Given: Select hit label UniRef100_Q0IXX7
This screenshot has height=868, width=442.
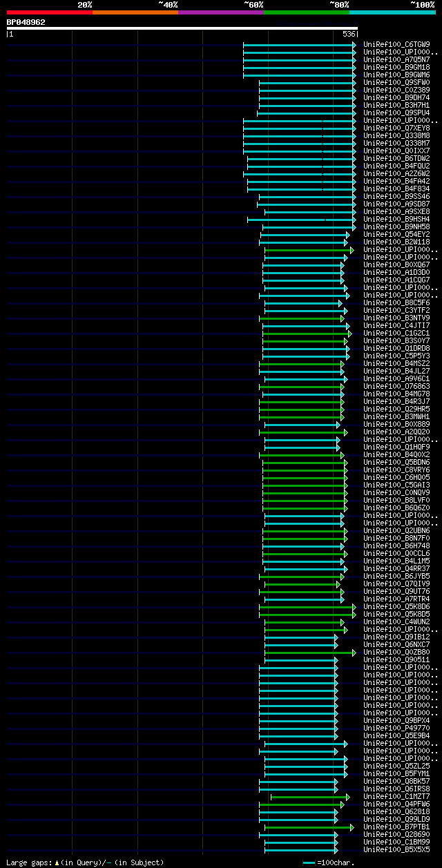Looking at the screenshot, I should 397,151.
